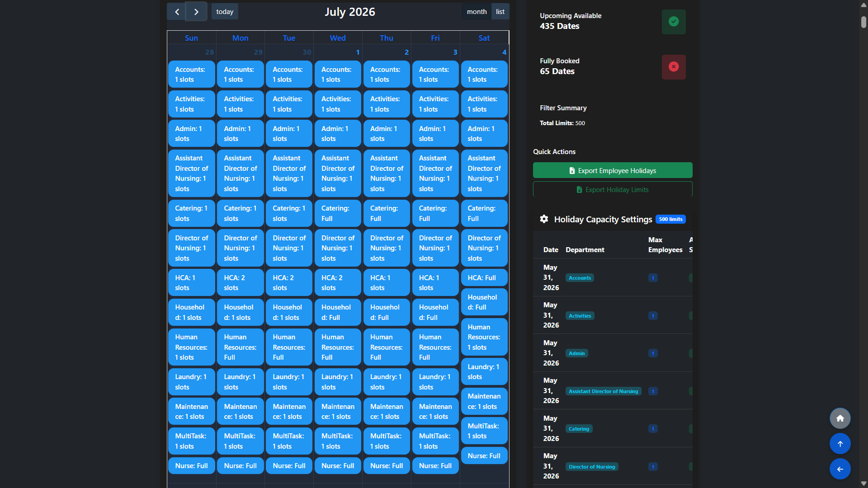Open Saturday 4 Nurse Full event
Viewport: 868px width, 488px height.
484,456
